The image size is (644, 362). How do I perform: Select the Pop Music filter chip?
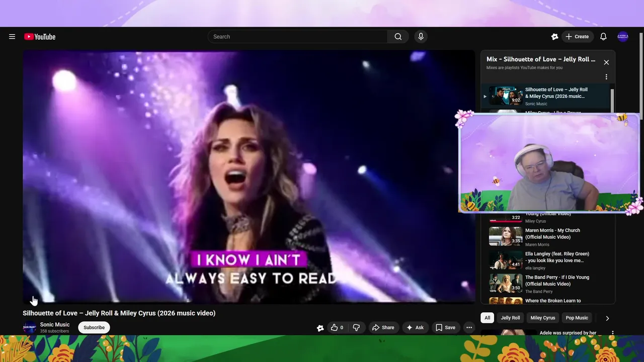tap(577, 318)
